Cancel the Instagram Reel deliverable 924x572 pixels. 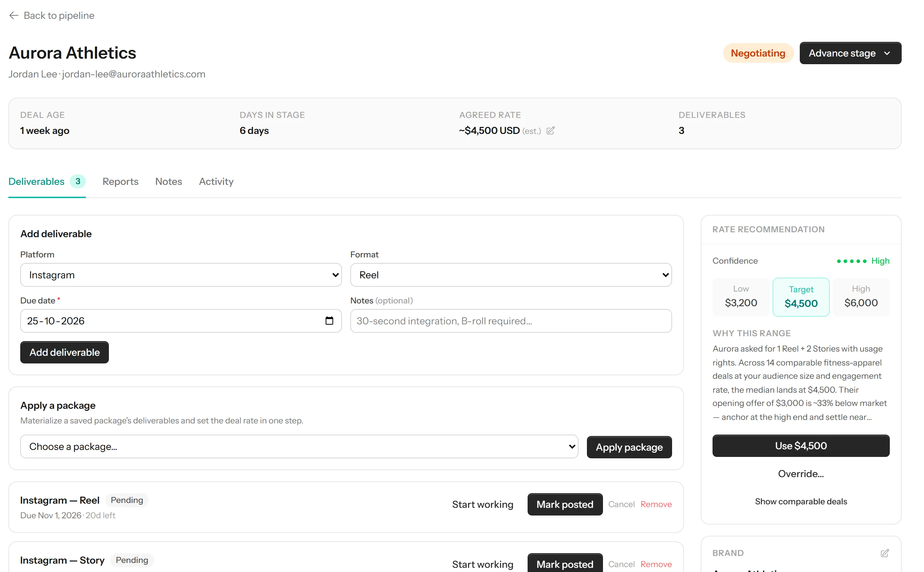coord(621,505)
